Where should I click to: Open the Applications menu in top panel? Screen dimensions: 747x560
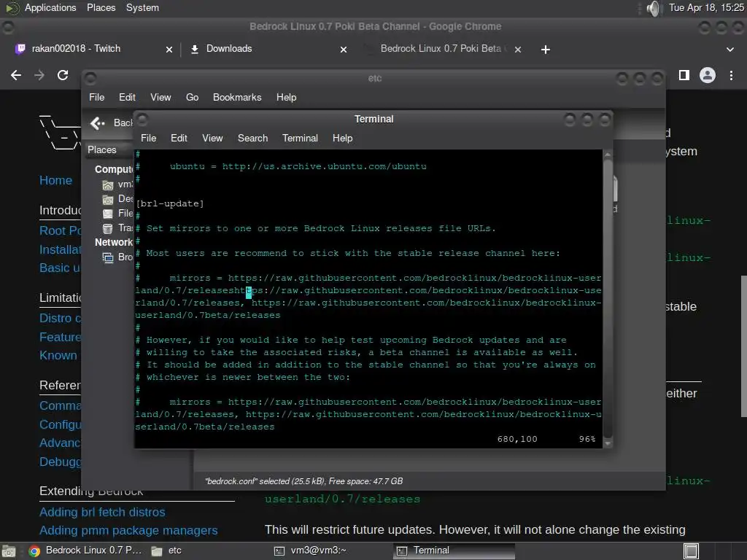[50, 7]
